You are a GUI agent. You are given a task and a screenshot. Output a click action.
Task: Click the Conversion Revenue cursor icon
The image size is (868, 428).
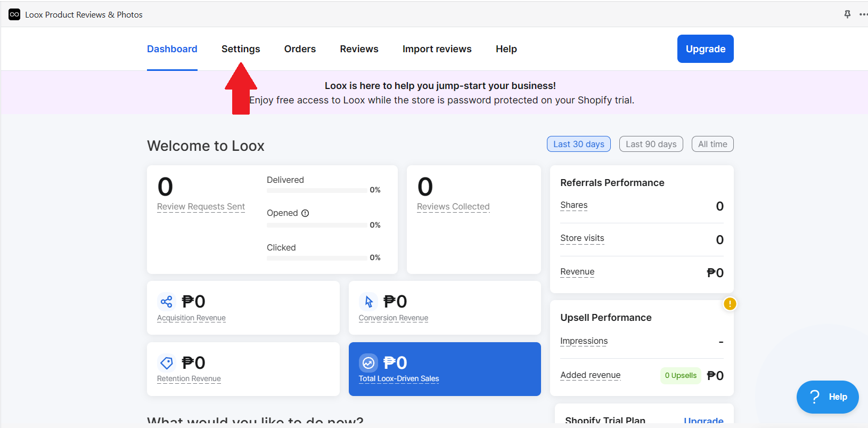(x=369, y=302)
